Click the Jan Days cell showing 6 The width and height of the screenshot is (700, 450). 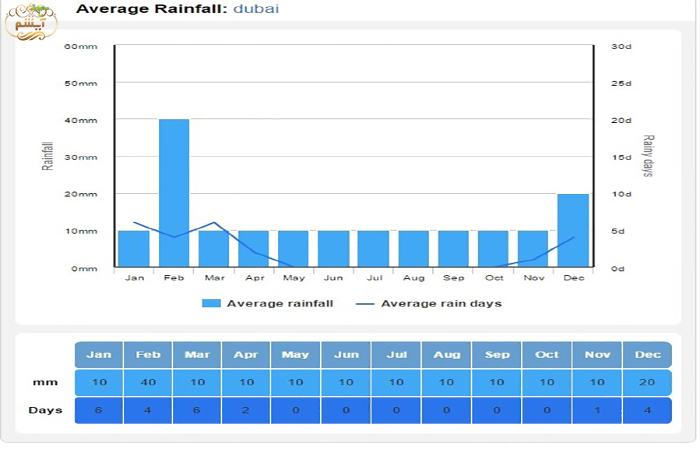[x=99, y=410]
